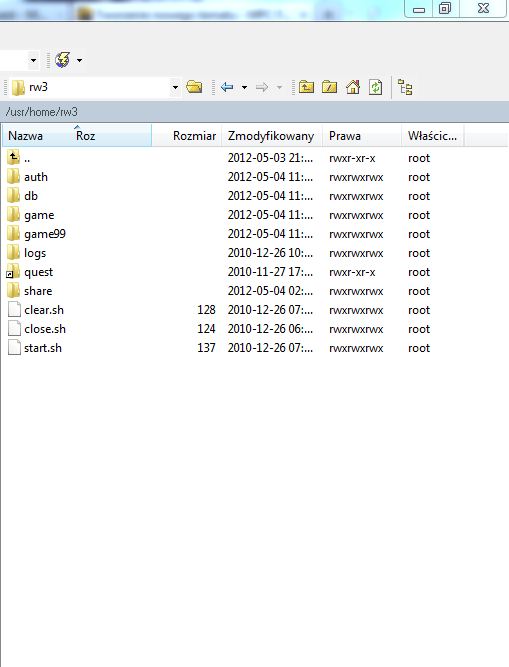Refresh the directory listing
The width and height of the screenshot is (509, 667).
pyautogui.click(x=375, y=87)
